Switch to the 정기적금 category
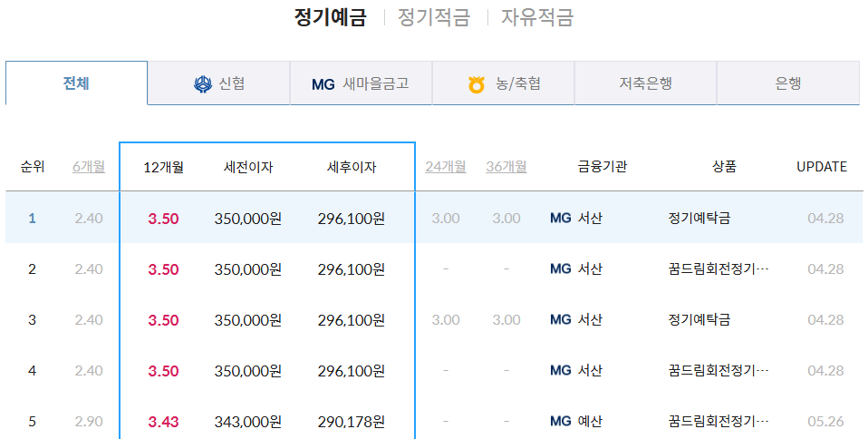868x439 pixels. [x=434, y=17]
